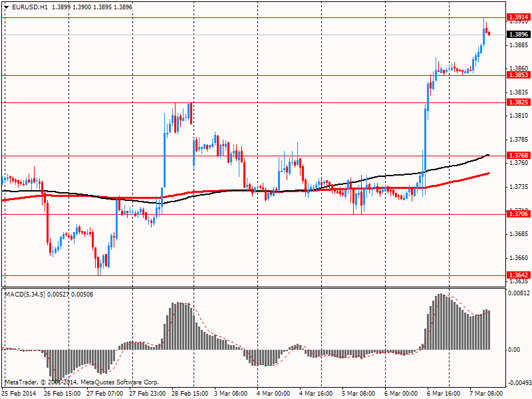Click the 1.3706 red price level label

click(x=519, y=213)
